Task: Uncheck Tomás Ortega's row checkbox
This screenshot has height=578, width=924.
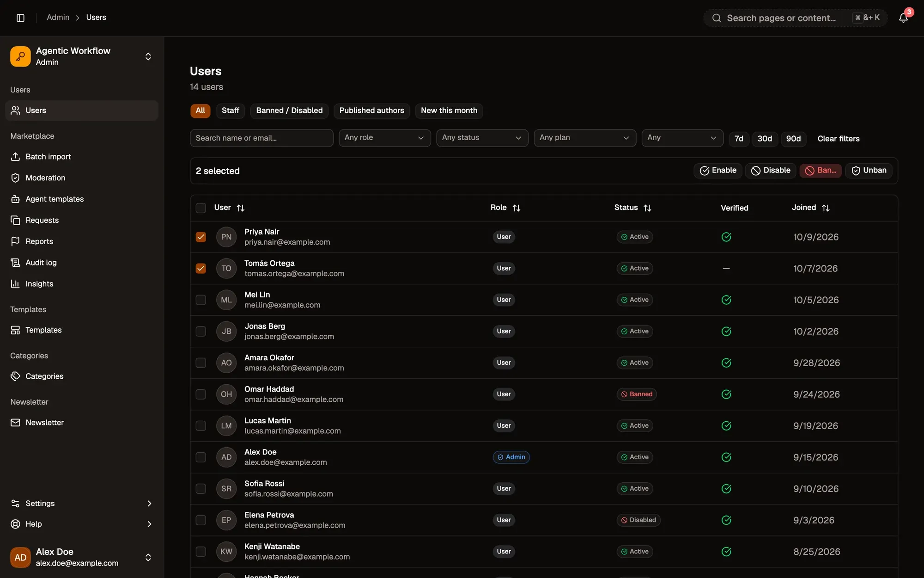Action: coord(201,268)
